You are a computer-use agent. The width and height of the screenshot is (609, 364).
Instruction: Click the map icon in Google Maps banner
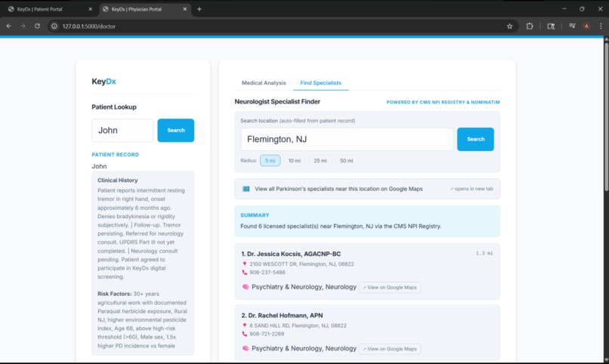tap(246, 189)
